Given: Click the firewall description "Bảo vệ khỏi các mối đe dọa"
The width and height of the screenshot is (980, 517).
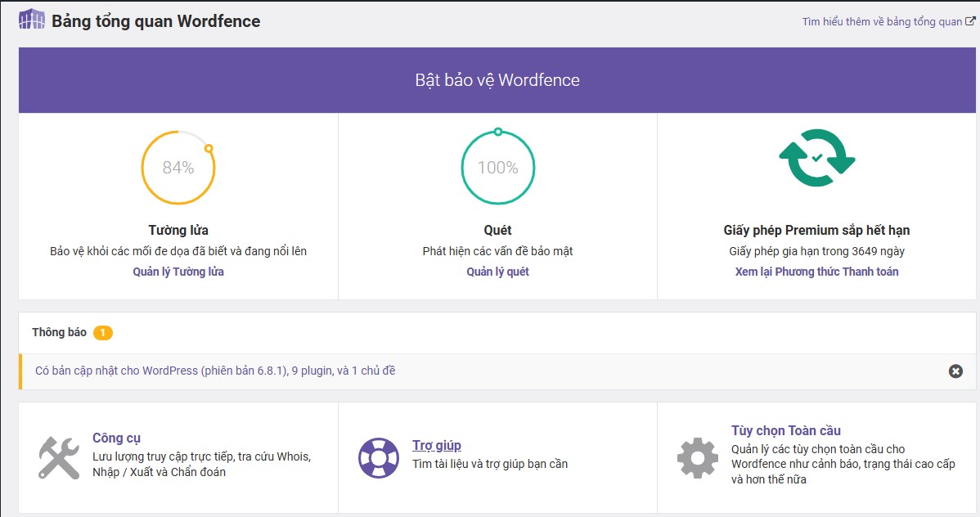Looking at the screenshot, I should coord(178,250).
